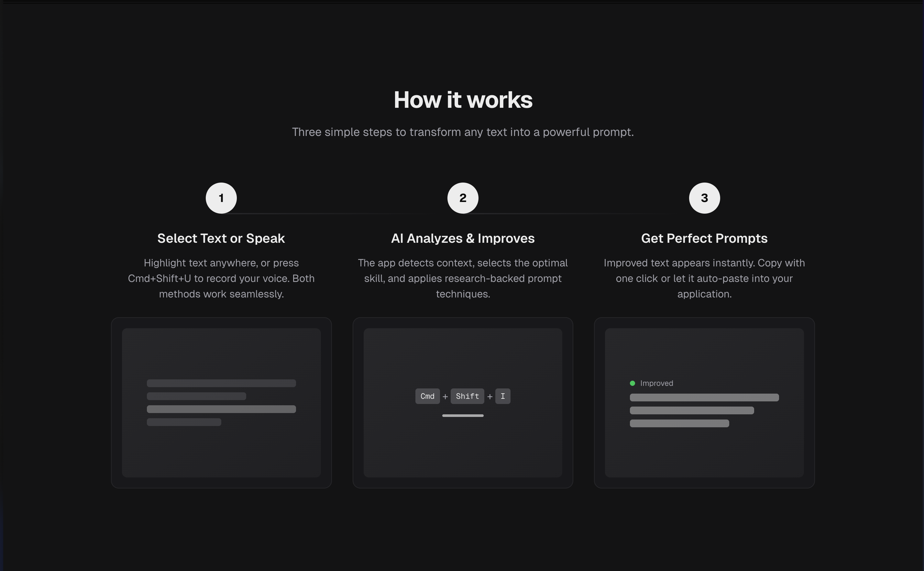The height and width of the screenshot is (571, 924).
Task: Expand the Select Text or Speak card
Action: pos(221,403)
